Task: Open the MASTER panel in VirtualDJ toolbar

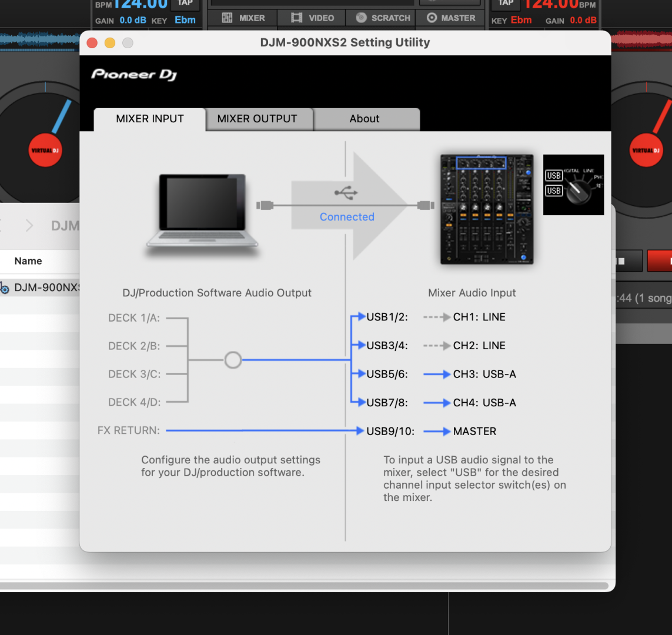Action: point(452,18)
